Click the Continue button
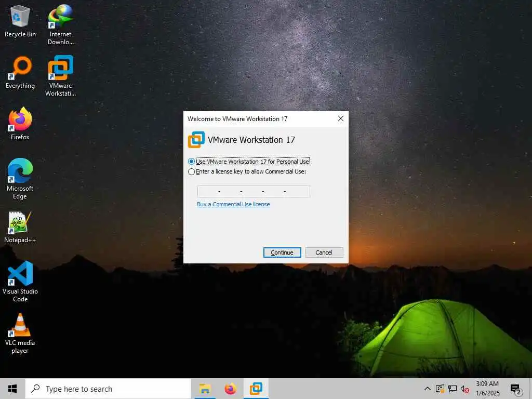Viewport: 532px width, 399px height. tap(282, 252)
